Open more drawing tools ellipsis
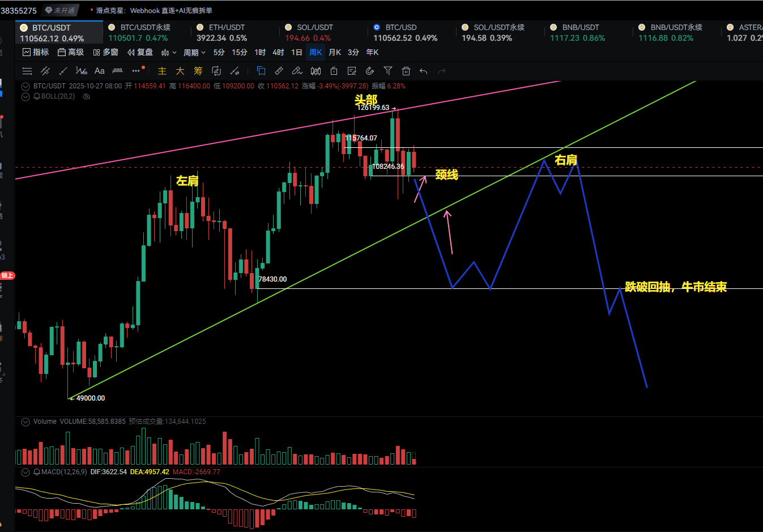This screenshot has width=763, height=532. [135, 71]
